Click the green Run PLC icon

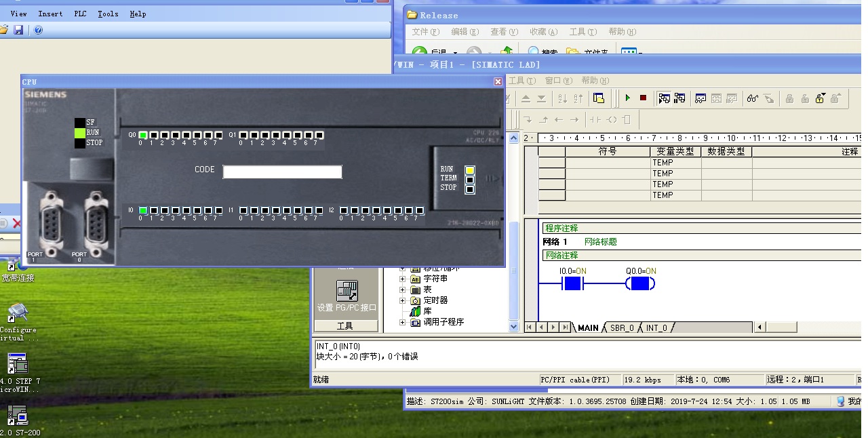(x=627, y=98)
